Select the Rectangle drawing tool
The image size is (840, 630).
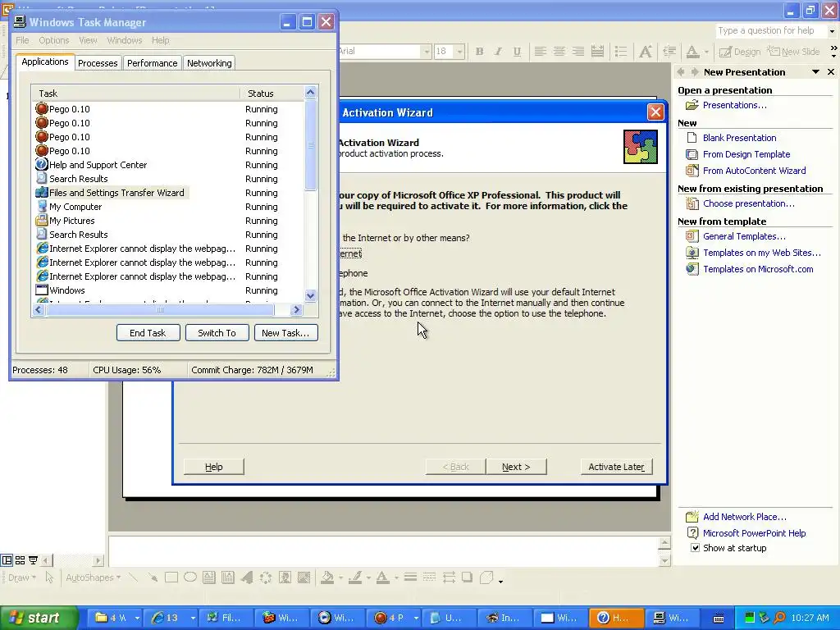click(x=171, y=577)
